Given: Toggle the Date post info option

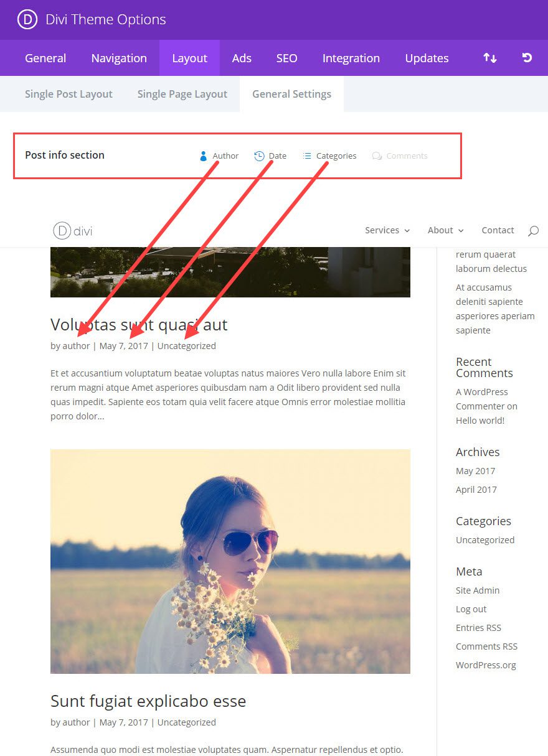Looking at the screenshot, I should click(x=270, y=156).
